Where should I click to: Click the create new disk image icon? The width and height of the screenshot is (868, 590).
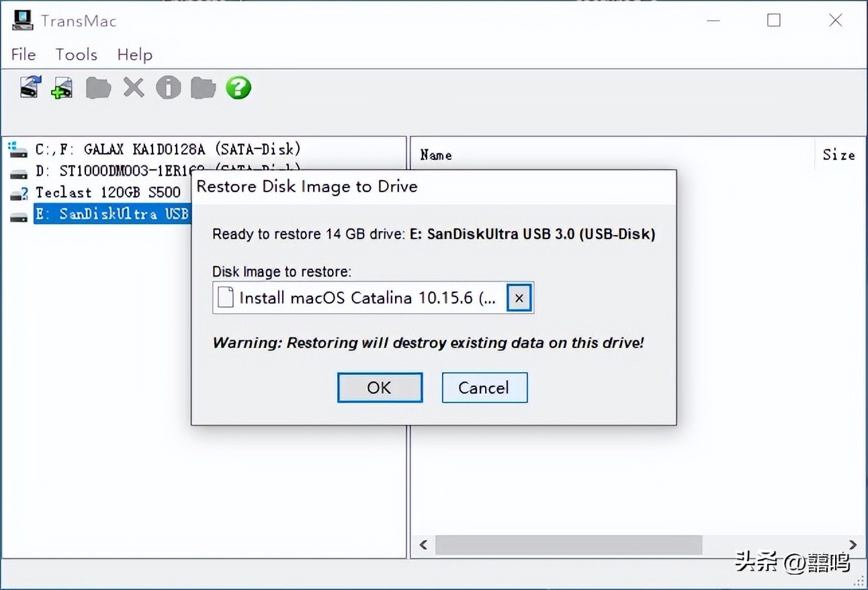[62, 87]
